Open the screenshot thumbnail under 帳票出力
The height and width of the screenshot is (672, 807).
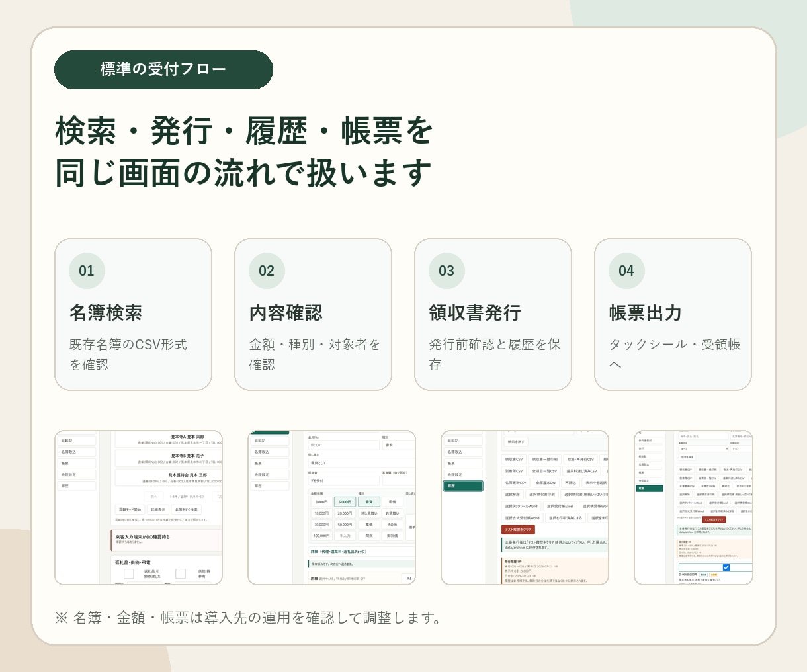coord(693,507)
